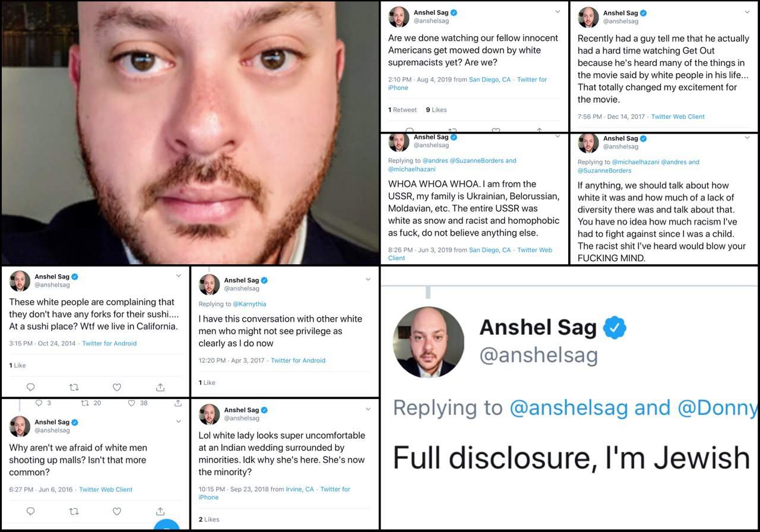This screenshot has height=532, width=760.
Task: Retweet the sushi forks tweet
Action: pyautogui.click(x=74, y=387)
